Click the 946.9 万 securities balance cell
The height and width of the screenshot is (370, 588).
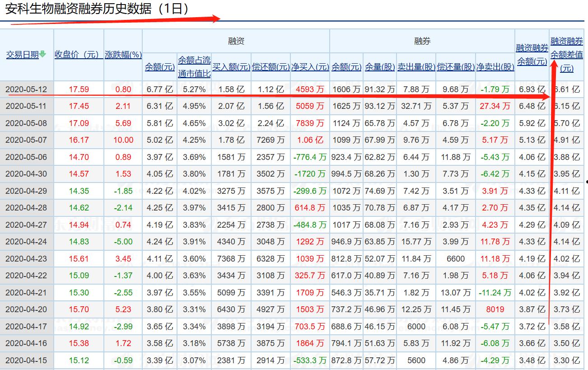click(x=346, y=242)
